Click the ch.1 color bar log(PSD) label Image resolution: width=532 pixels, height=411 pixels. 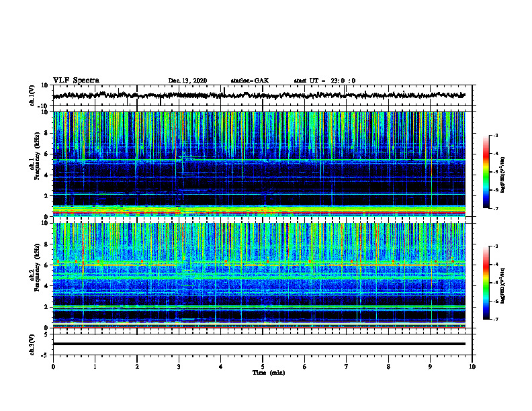pyautogui.click(x=503, y=175)
